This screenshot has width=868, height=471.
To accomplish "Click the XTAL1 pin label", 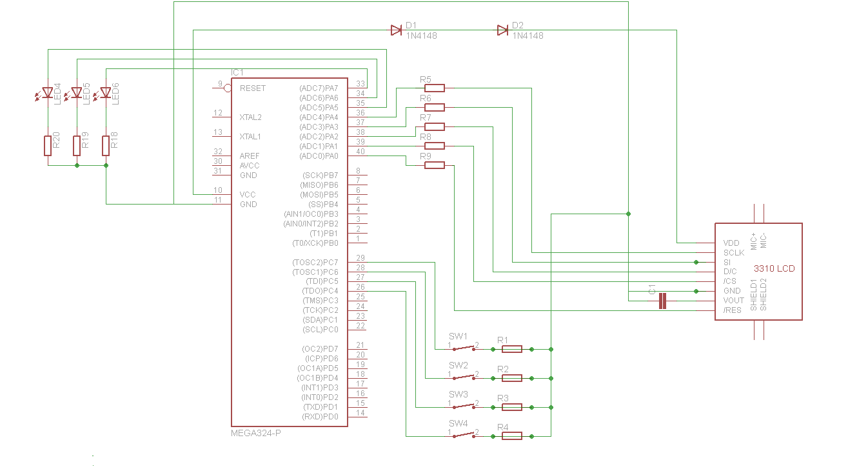I will tap(251, 136).
